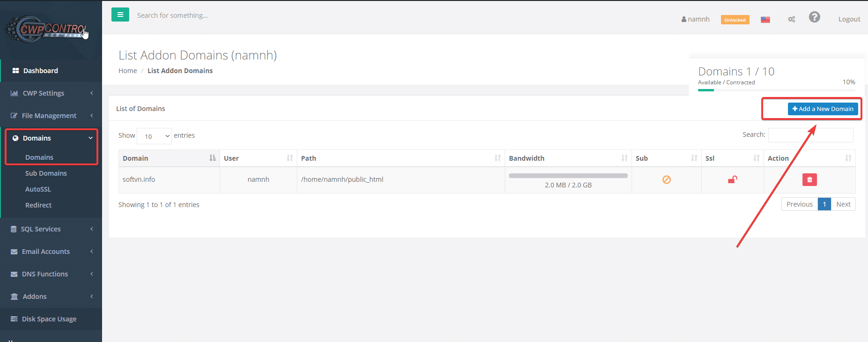Click the red trash delete icon
This screenshot has width=868, height=342.
[809, 180]
